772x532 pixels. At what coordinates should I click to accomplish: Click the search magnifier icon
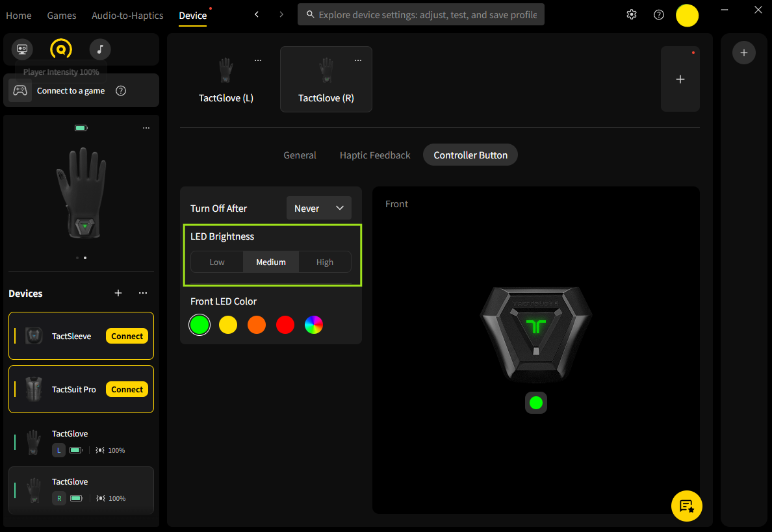click(x=310, y=14)
